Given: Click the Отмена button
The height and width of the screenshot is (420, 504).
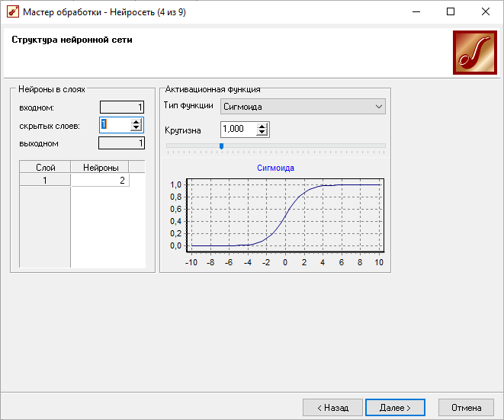Looking at the screenshot, I should [466, 408].
